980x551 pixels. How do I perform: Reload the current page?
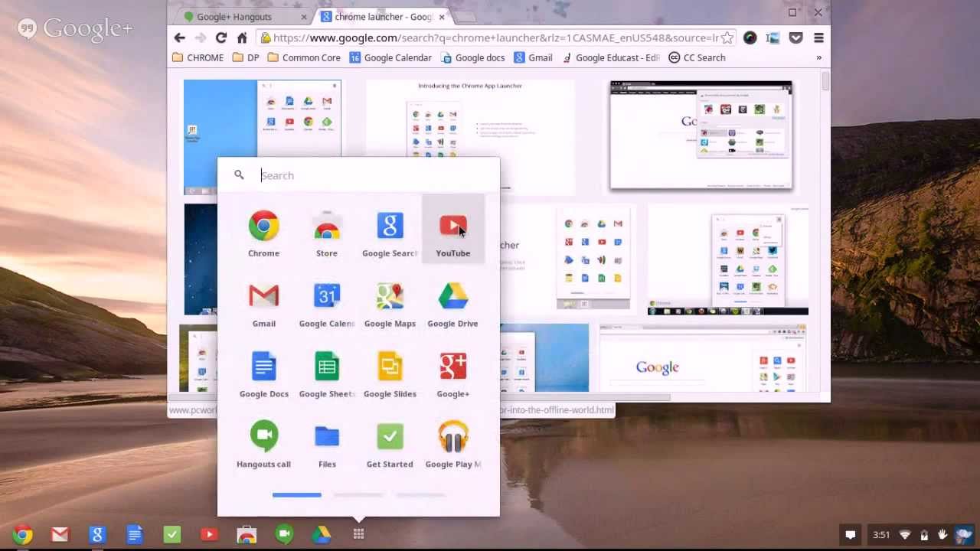coord(221,37)
